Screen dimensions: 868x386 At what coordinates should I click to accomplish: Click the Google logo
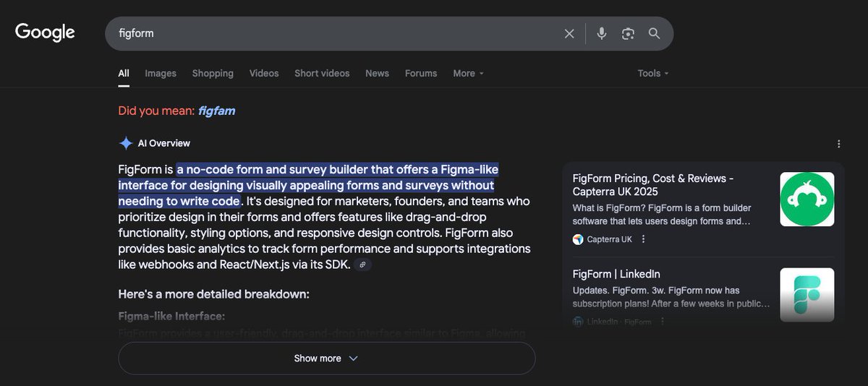point(45,33)
